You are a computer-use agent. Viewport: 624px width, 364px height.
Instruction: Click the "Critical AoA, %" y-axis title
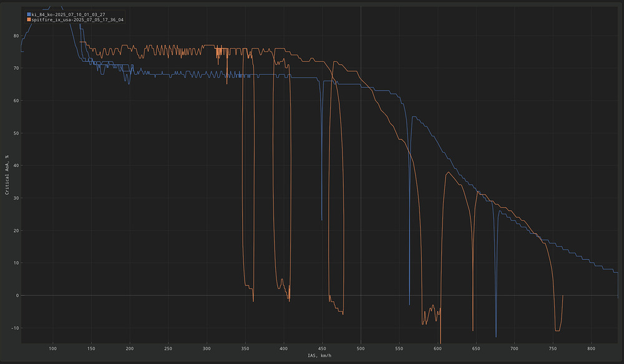tap(7, 175)
